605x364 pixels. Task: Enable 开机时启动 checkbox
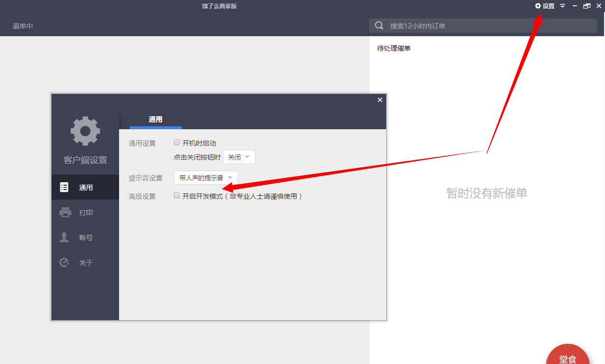177,143
